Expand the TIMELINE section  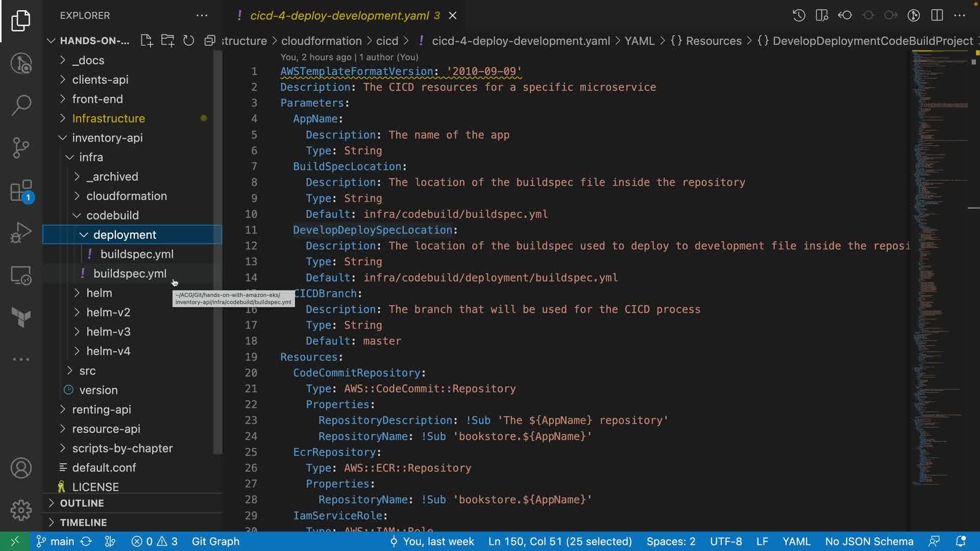[83, 522]
